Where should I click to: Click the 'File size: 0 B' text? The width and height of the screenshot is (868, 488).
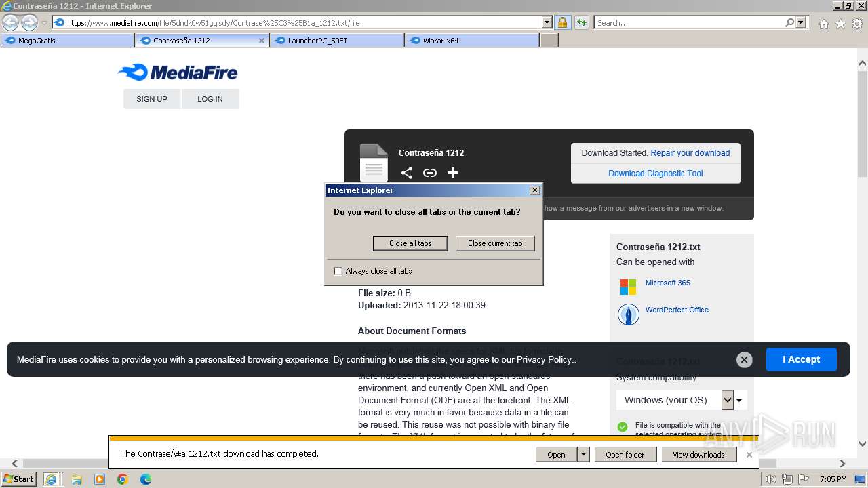(x=384, y=293)
